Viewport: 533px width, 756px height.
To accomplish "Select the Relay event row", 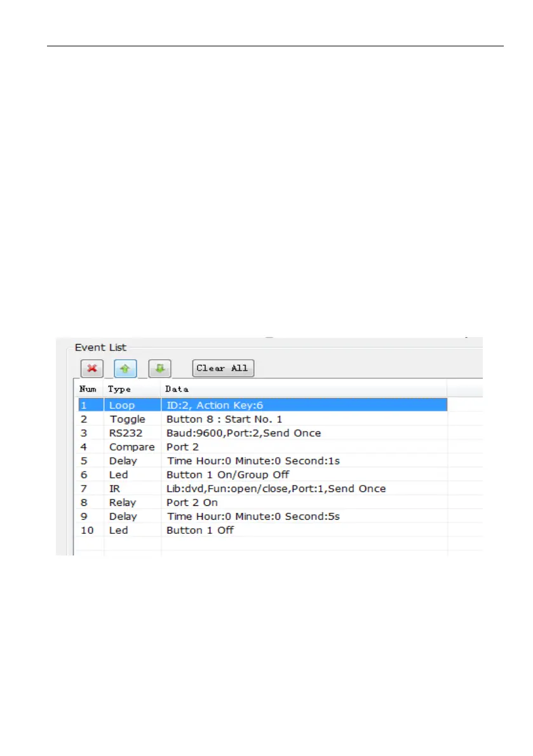I will 263,502.
